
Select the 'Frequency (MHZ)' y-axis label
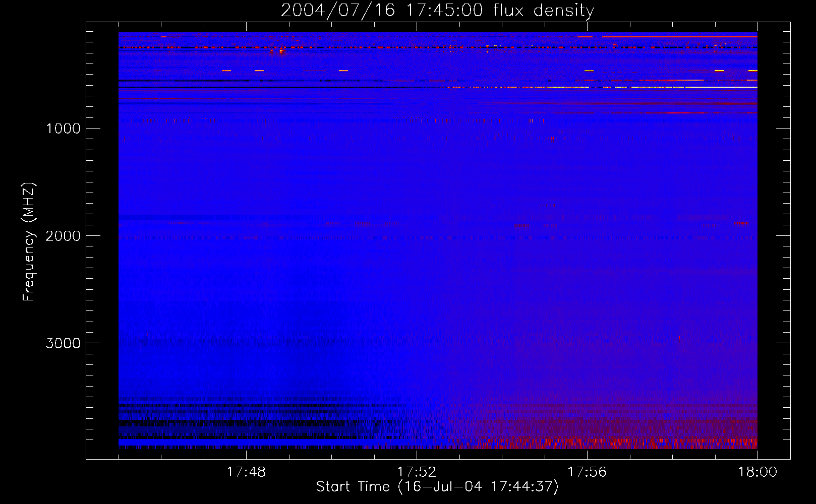29,242
